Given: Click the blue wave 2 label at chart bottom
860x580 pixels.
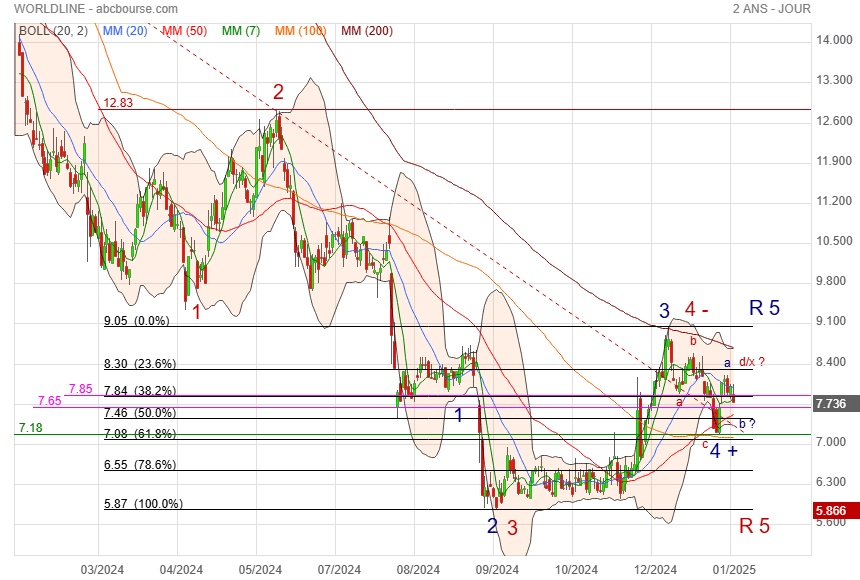Looking at the screenshot, I should coord(493,526).
